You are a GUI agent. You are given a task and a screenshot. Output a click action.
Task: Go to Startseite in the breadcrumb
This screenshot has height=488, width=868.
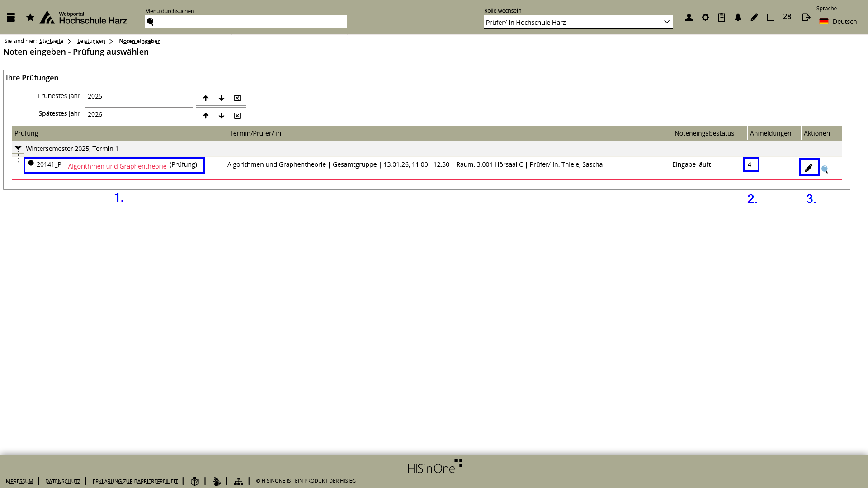[51, 41]
